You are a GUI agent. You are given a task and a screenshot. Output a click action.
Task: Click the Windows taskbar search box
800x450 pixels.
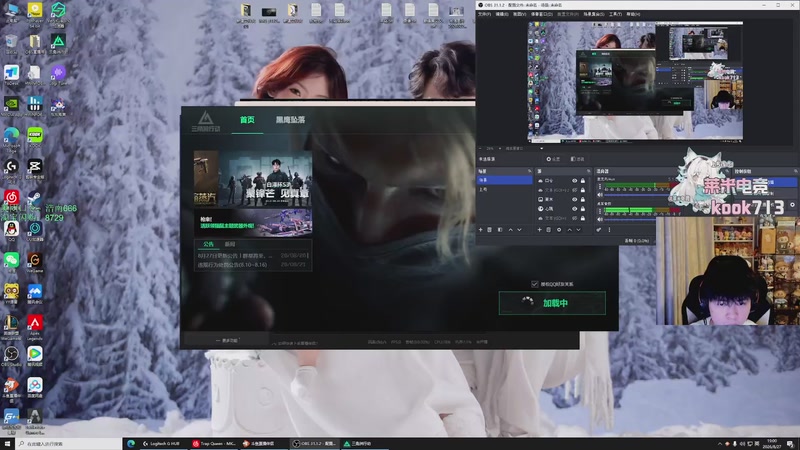pyautogui.click(x=69, y=444)
